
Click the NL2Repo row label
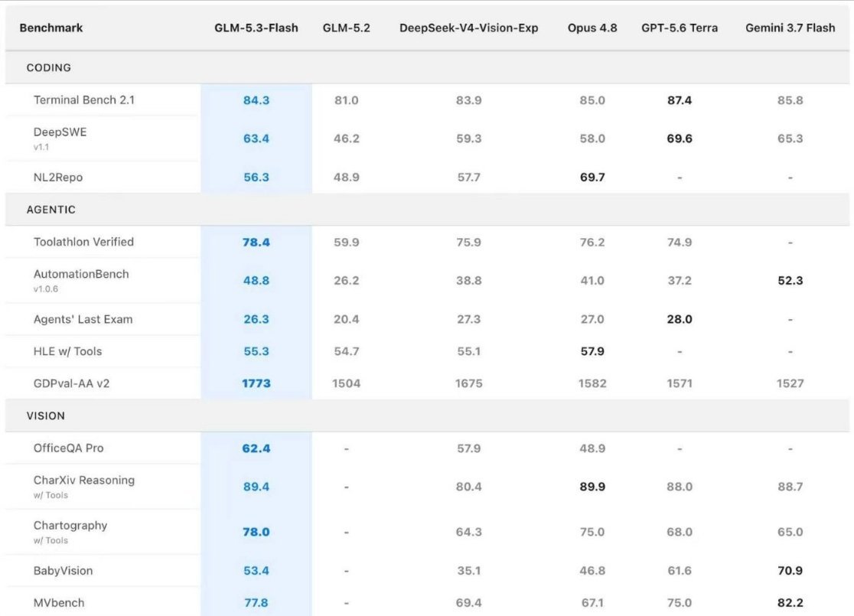coord(58,177)
